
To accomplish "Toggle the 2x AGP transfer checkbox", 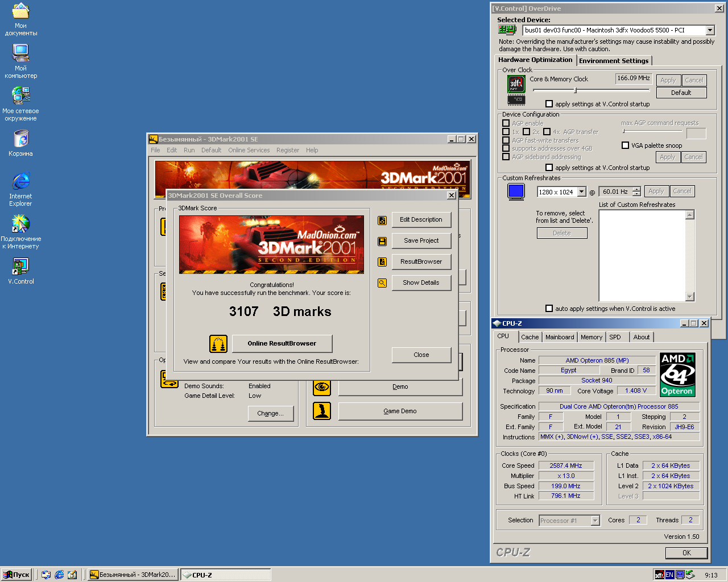I will (526, 132).
